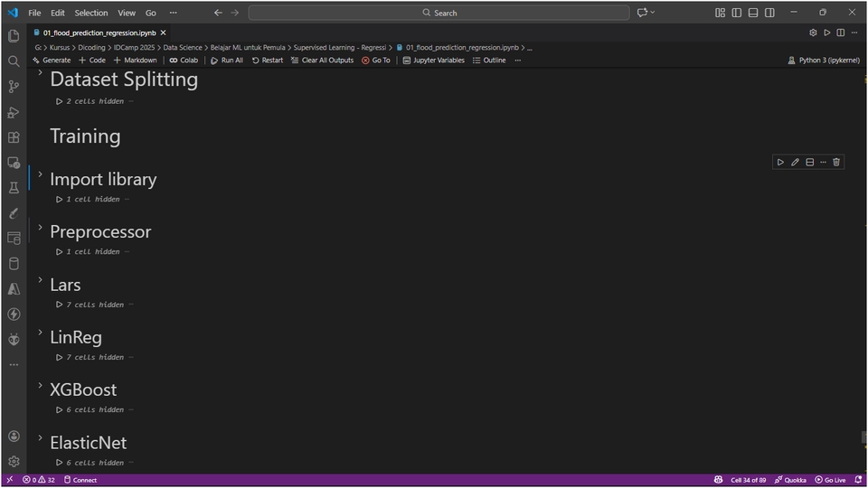868x488 pixels.
Task: Click Run All in notebook toolbar
Action: click(x=226, y=61)
